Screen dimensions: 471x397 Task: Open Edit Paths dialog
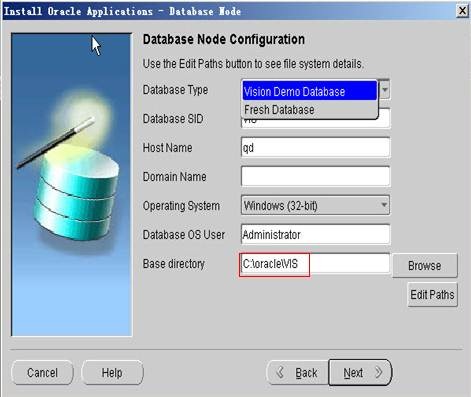tap(432, 295)
